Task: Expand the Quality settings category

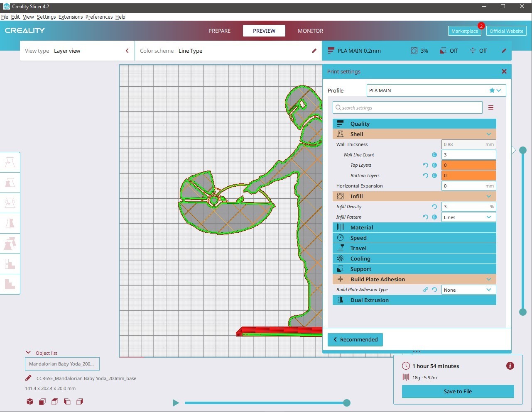Action: coord(414,124)
